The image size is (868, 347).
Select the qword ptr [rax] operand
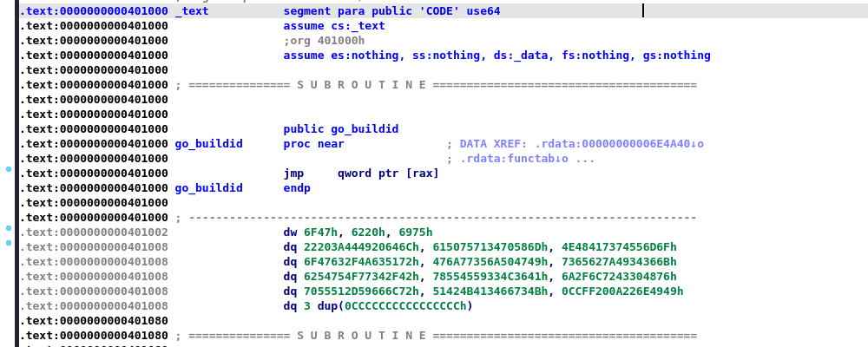coord(388,173)
